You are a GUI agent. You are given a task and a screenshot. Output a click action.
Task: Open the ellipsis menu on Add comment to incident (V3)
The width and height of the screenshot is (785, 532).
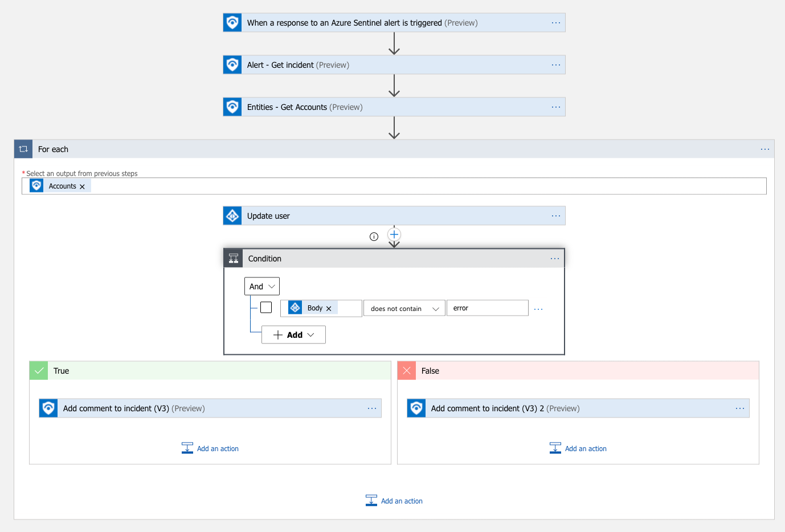click(372, 408)
